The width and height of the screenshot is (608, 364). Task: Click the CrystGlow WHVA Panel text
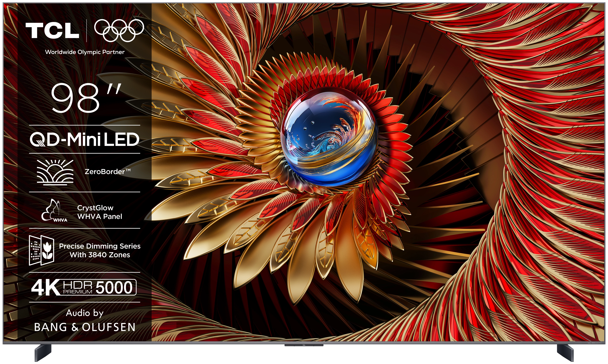click(99, 212)
